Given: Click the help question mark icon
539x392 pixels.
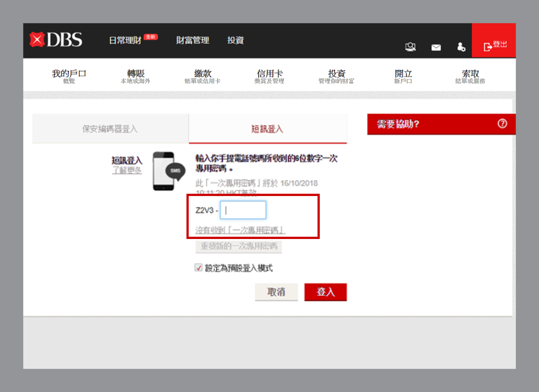Looking at the screenshot, I should point(502,124).
